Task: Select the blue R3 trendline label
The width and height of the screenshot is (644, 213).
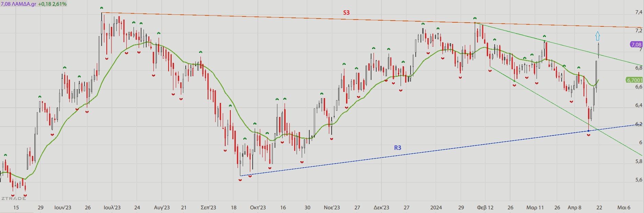Action: pyautogui.click(x=398, y=148)
